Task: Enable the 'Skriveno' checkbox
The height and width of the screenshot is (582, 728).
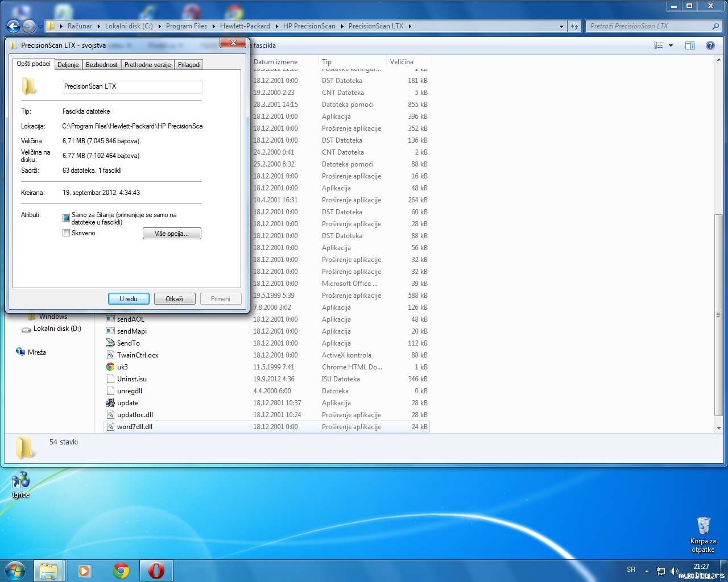Action: (67, 233)
